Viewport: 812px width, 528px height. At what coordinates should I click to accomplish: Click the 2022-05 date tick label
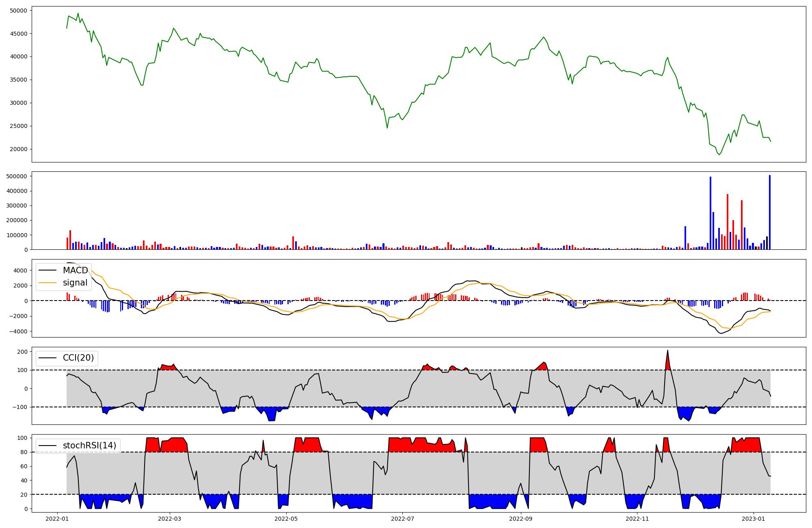tap(286, 519)
